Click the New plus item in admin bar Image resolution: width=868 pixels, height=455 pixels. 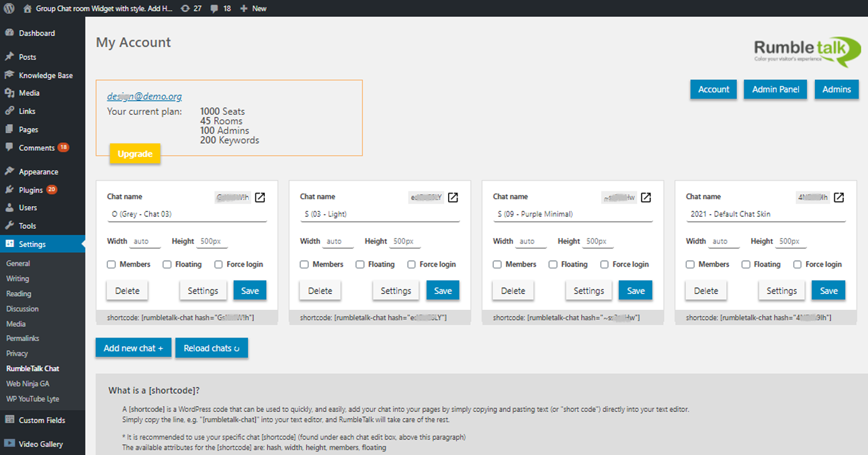(x=253, y=8)
